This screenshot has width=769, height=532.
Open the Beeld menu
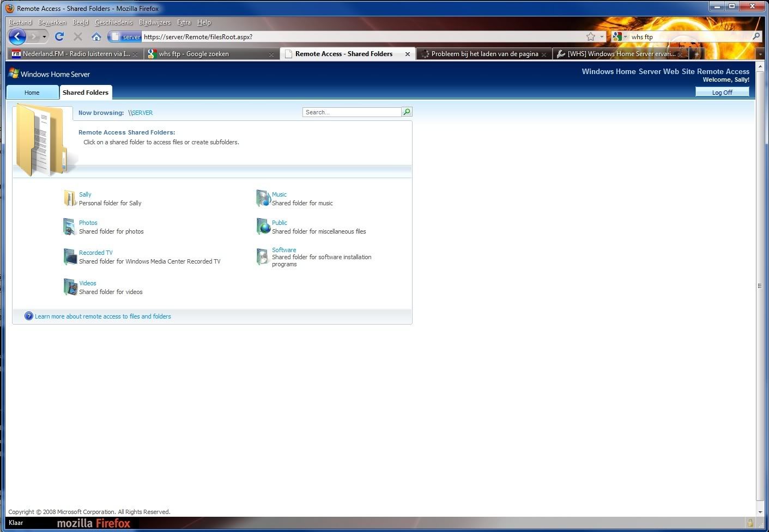[80, 22]
